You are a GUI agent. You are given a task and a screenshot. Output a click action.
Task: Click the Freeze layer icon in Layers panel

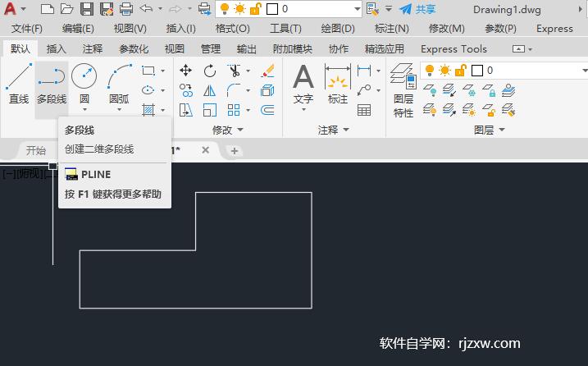469,90
